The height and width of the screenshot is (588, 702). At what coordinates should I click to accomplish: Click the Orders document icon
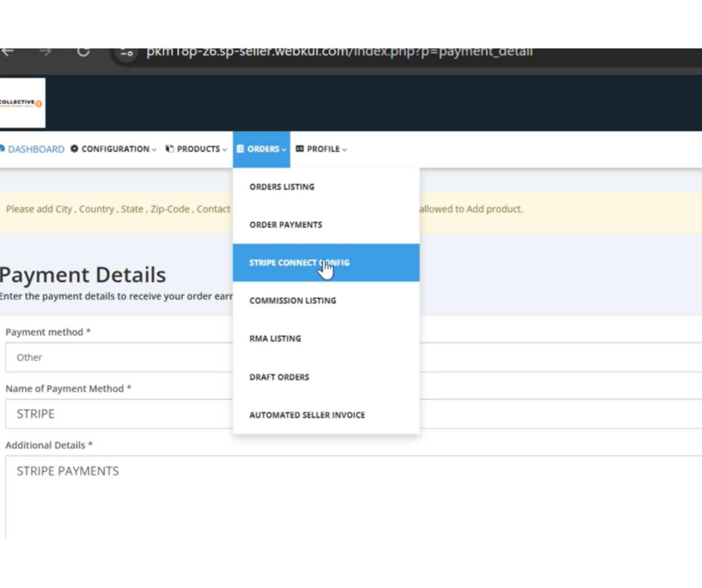pos(240,149)
